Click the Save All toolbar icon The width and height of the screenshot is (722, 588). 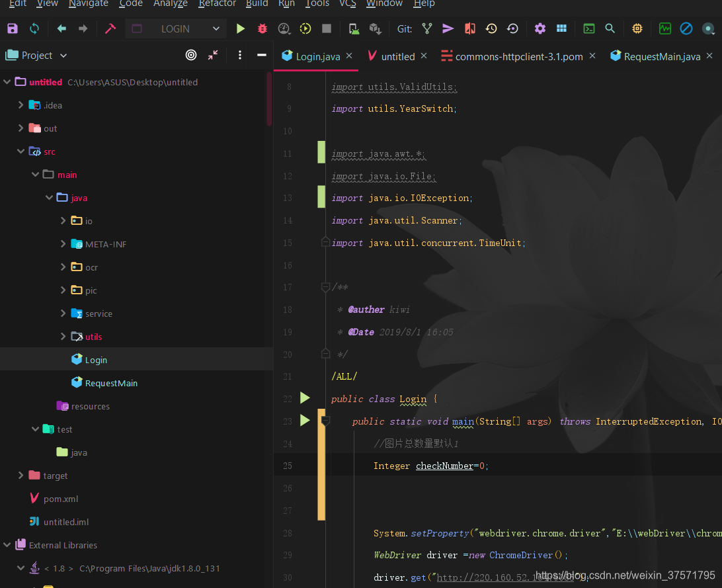pos(13,28)
